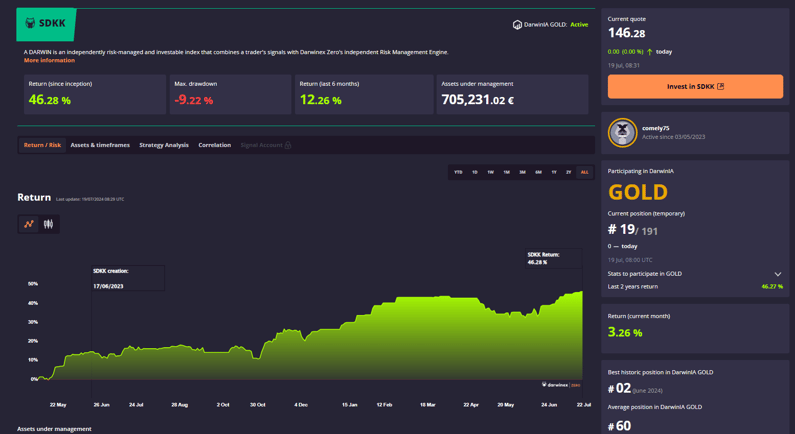
Task: Select the 1W time range
Action: [490, 172]
